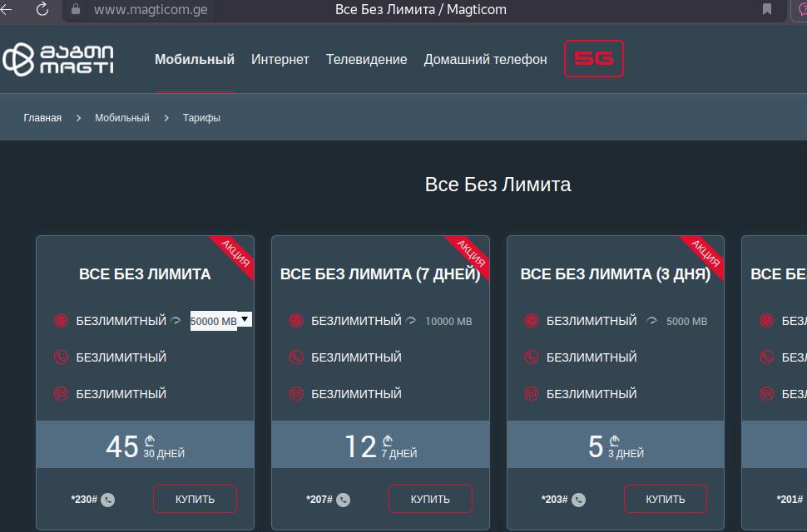The image size is (807, 532).
Task: Click the 30 ДНЕЙ label
Action: pos(164,453)
